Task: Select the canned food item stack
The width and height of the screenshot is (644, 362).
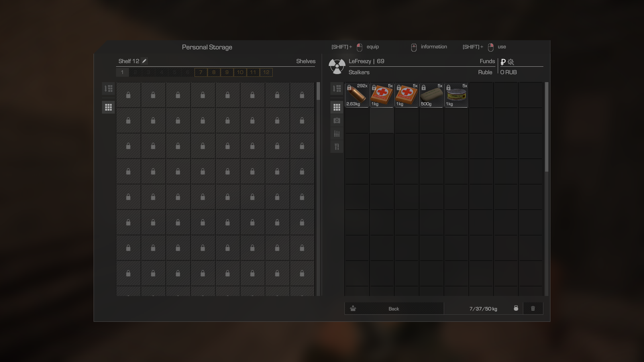Action: [x=456, y=95]
